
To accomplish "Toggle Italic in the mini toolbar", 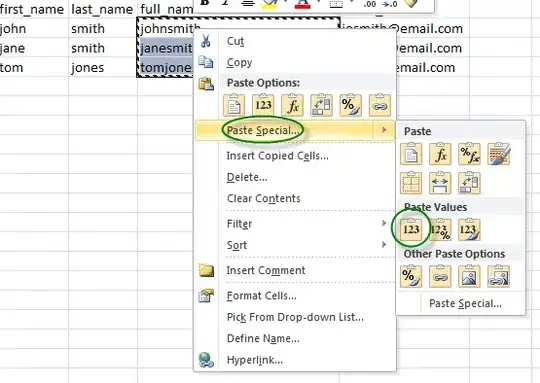I will [225, 3].
